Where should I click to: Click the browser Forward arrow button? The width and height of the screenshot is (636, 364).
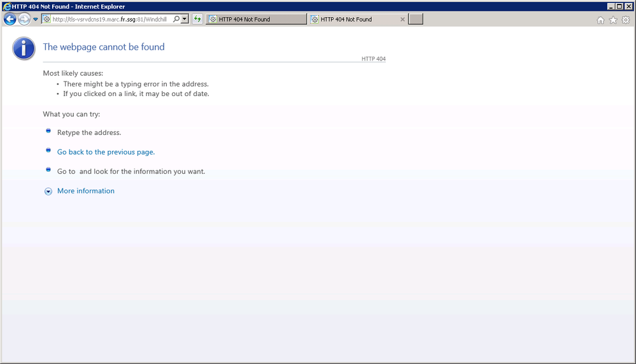24,19
